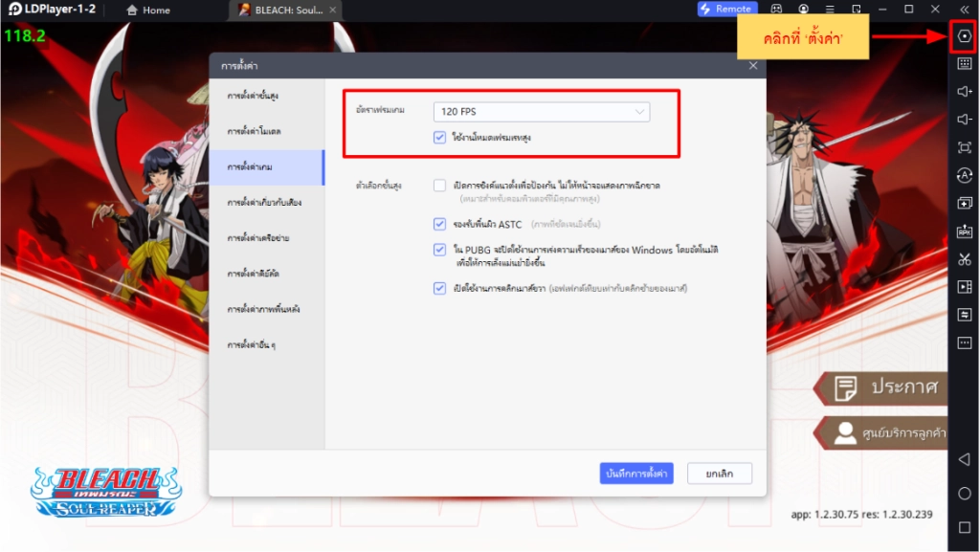
Task: Toggle the right mouse click checkbox
Action: 439,288
